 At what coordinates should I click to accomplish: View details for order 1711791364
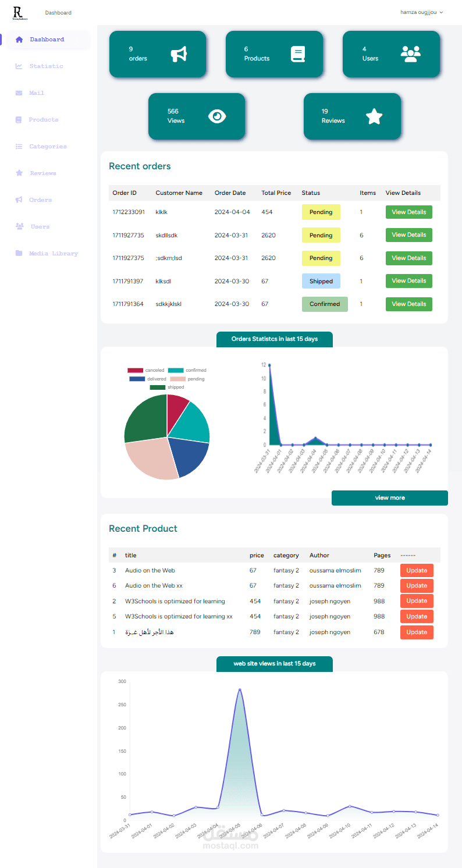[x=409, y=304]
